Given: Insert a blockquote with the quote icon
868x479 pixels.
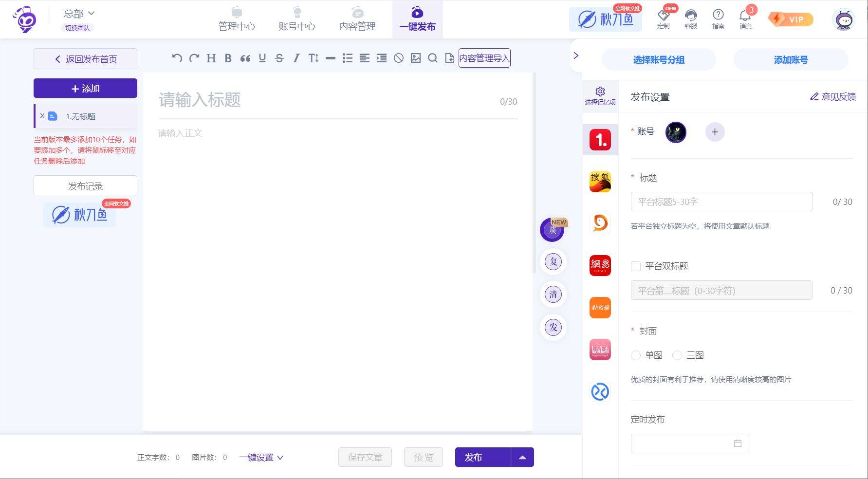Looking at the screenshot, I should [245, 58].
